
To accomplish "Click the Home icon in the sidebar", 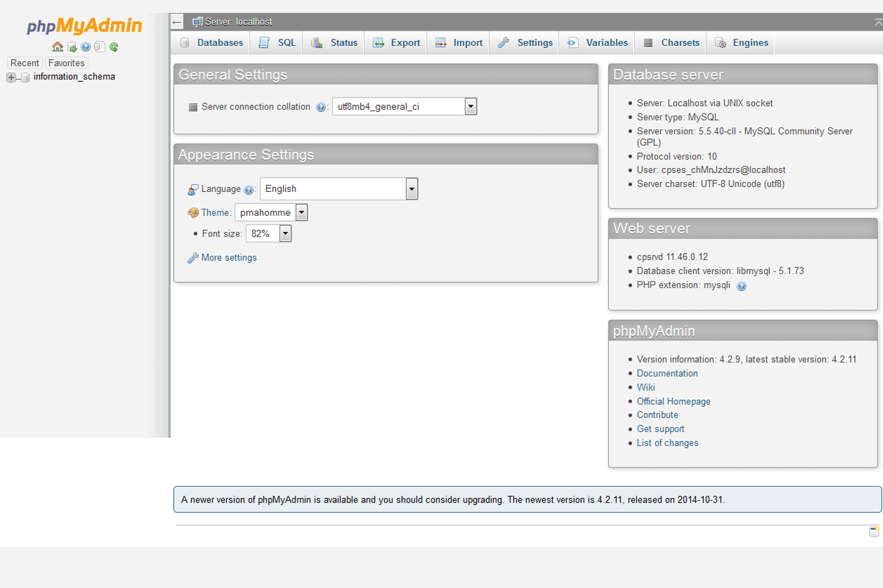I will (x=58, y=47).
